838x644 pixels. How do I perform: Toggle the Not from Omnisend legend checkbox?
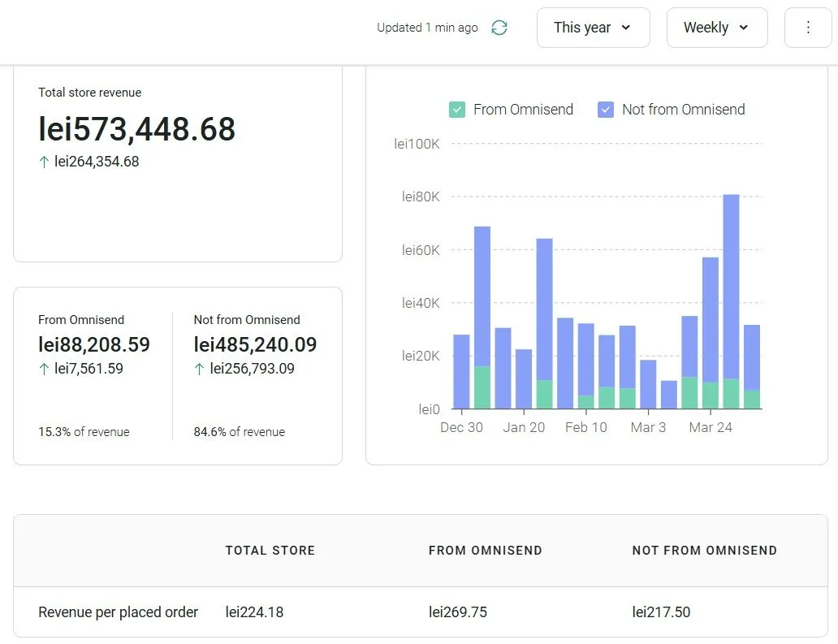coord(606,110)
